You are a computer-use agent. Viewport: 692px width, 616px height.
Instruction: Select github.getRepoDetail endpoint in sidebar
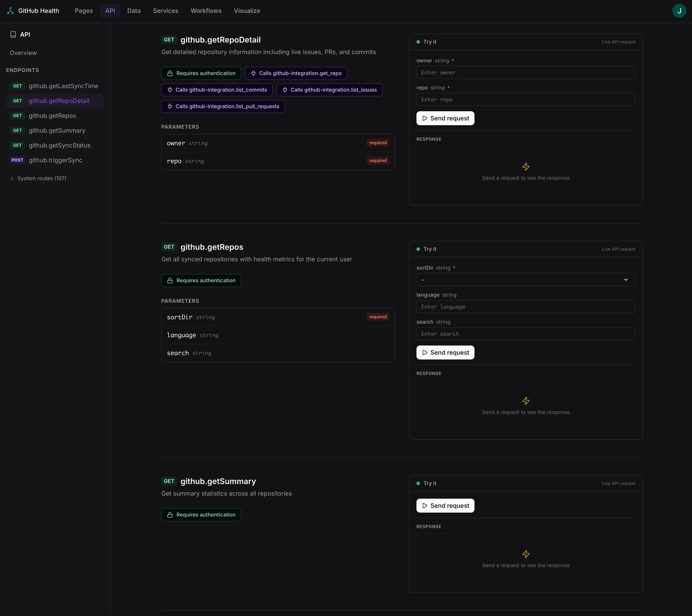tap(55, 101)
